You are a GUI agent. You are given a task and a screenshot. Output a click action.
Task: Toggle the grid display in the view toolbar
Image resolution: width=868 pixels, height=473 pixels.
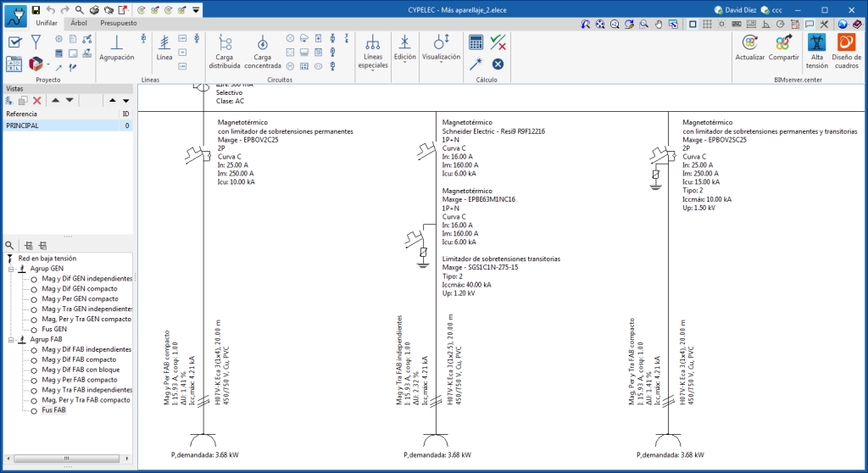tap(707, 25)
